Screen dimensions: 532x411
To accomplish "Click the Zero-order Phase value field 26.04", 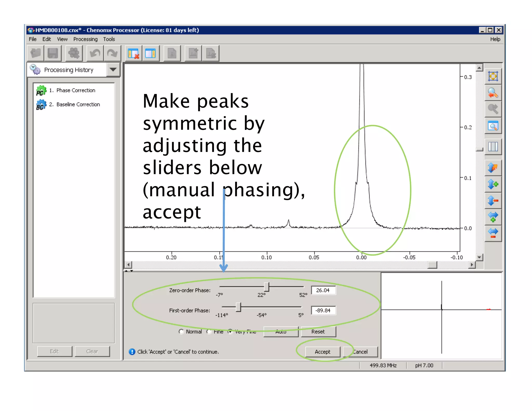I will (x=323, y=290).
